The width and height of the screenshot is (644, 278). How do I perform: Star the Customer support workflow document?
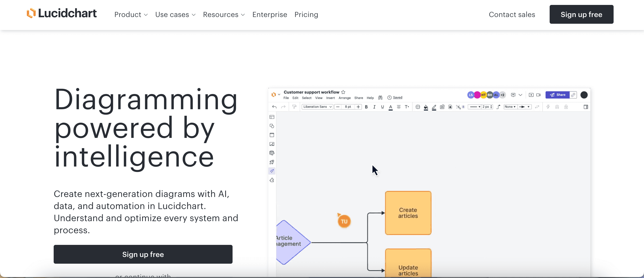pyautogui.click(x=343, y=92)
